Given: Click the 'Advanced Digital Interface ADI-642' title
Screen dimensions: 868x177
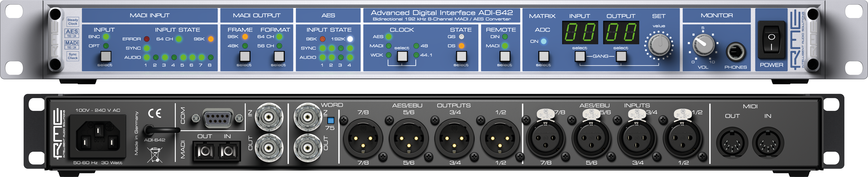Looking at the screenshot, I should click(x=442, y=13).
